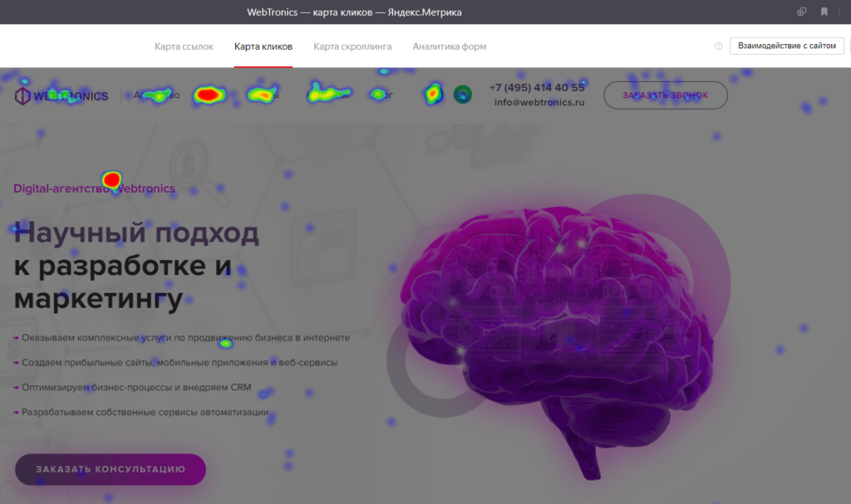This screenshot has height=504, width=851.
Task: Click the bookmark icon in title bar
Action: 824,12
